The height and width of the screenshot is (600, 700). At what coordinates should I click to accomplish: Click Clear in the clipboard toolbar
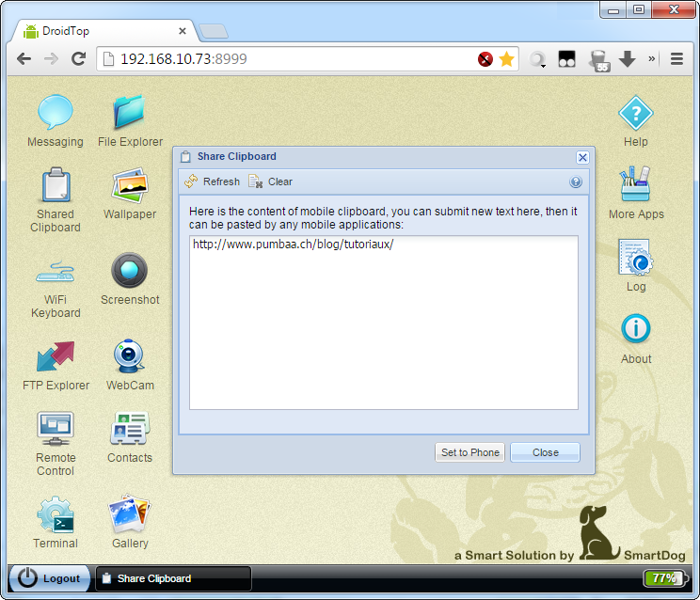(271, 182)
